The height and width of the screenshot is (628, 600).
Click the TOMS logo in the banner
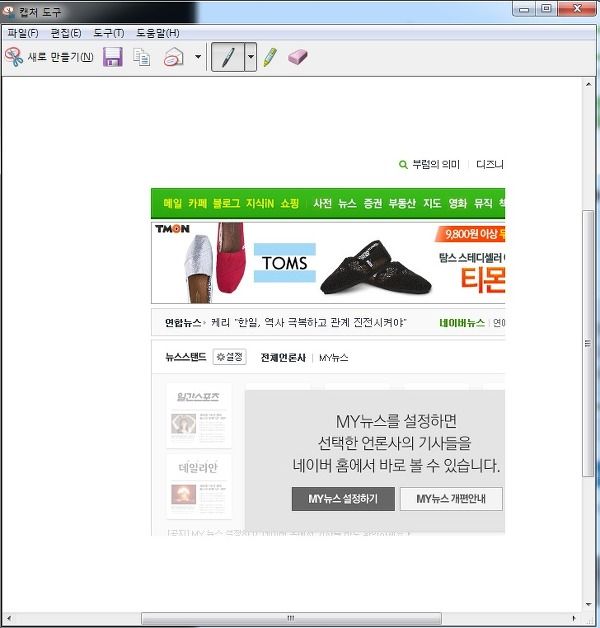[x=285, y=263]
